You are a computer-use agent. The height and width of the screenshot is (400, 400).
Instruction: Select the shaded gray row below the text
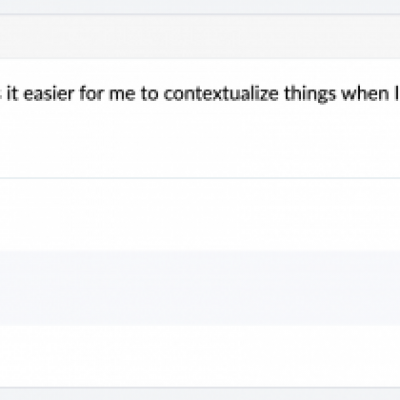pos(200,287)
